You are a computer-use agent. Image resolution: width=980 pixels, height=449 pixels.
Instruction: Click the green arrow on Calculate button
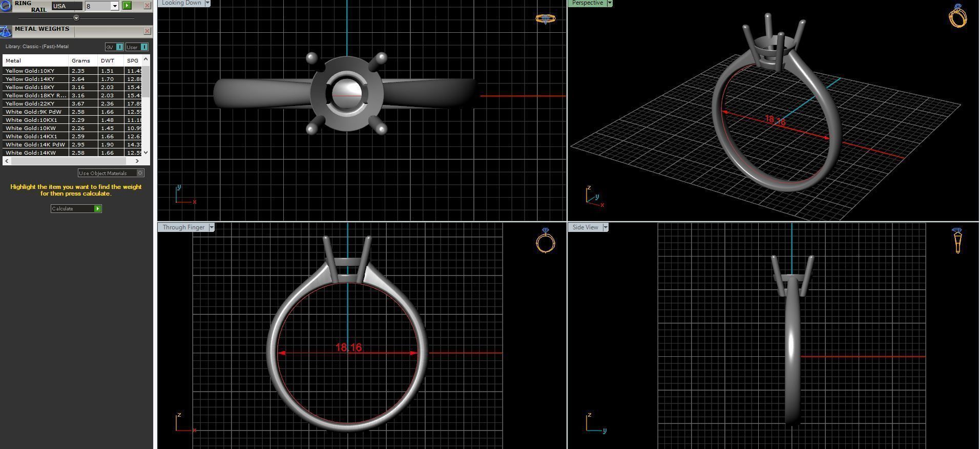click(x=97, y=208)
